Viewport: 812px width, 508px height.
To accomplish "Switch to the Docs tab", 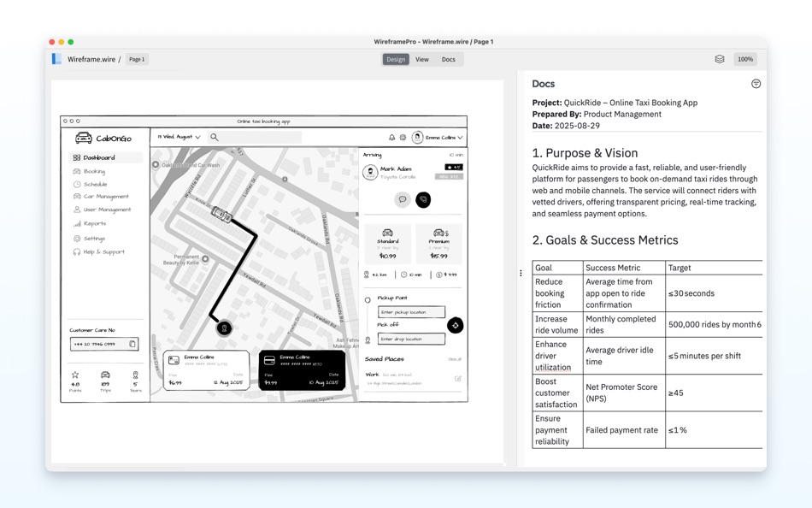I will click(x=449, y=59).
